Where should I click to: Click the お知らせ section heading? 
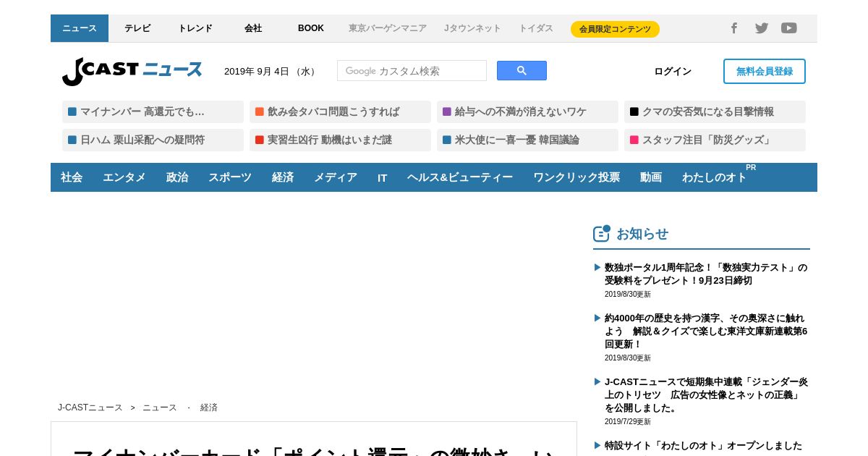click(x=642, y=234)
